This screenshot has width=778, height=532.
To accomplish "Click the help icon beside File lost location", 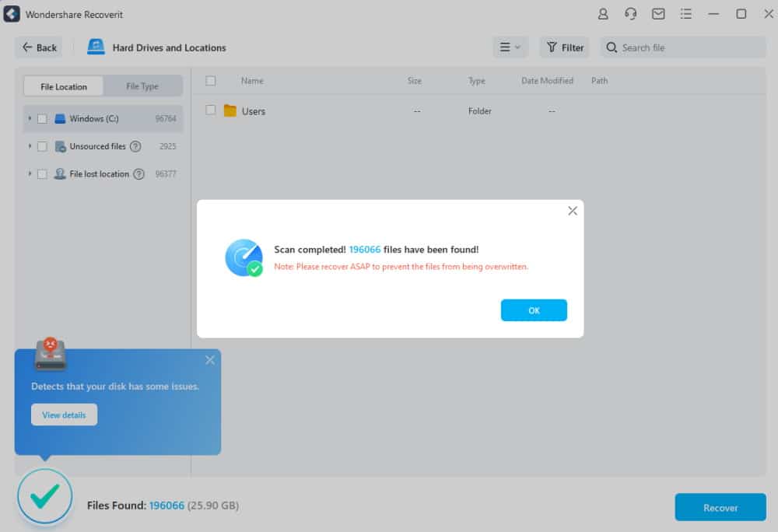I will tap(139, 173).
